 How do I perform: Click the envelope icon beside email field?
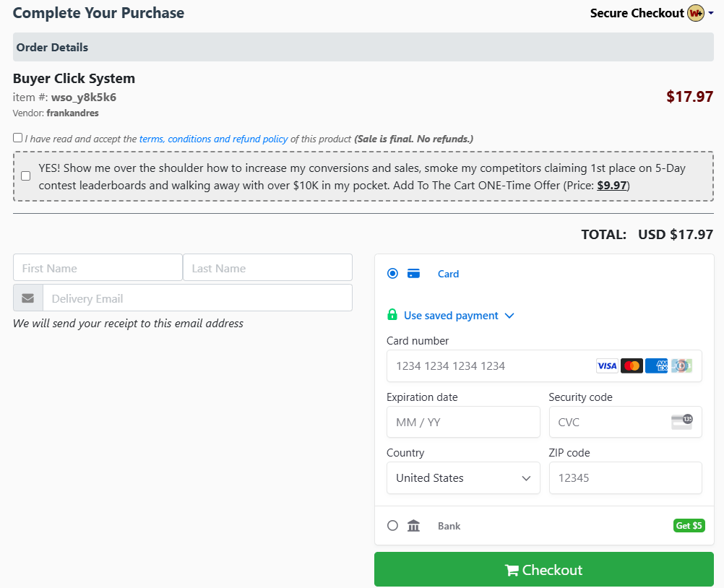pyautogui.click(x=28, y=298)
